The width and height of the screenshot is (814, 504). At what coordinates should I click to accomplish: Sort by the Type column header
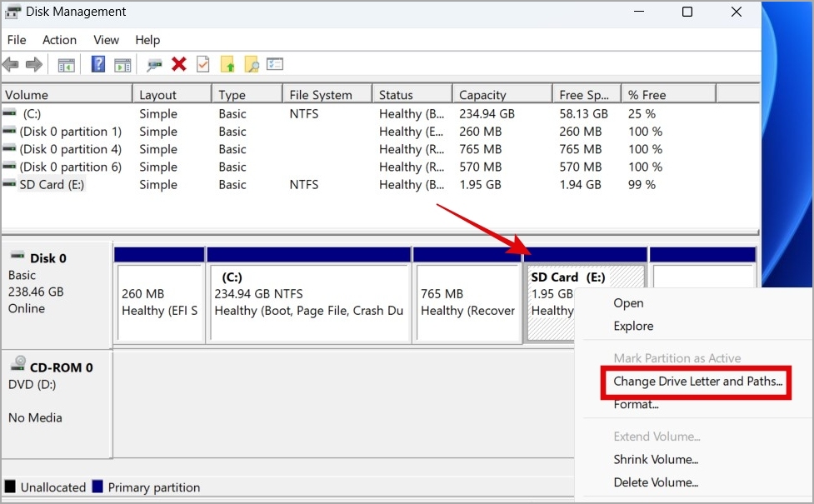[247, 94]
